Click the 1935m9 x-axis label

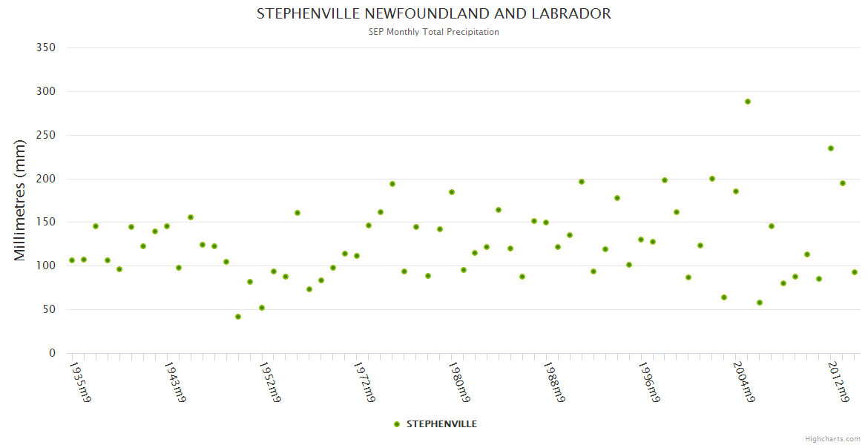[x=80, y=382]
